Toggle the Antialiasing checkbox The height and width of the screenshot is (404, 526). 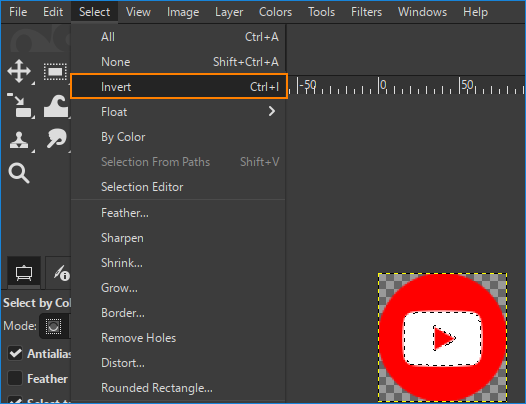15,354
